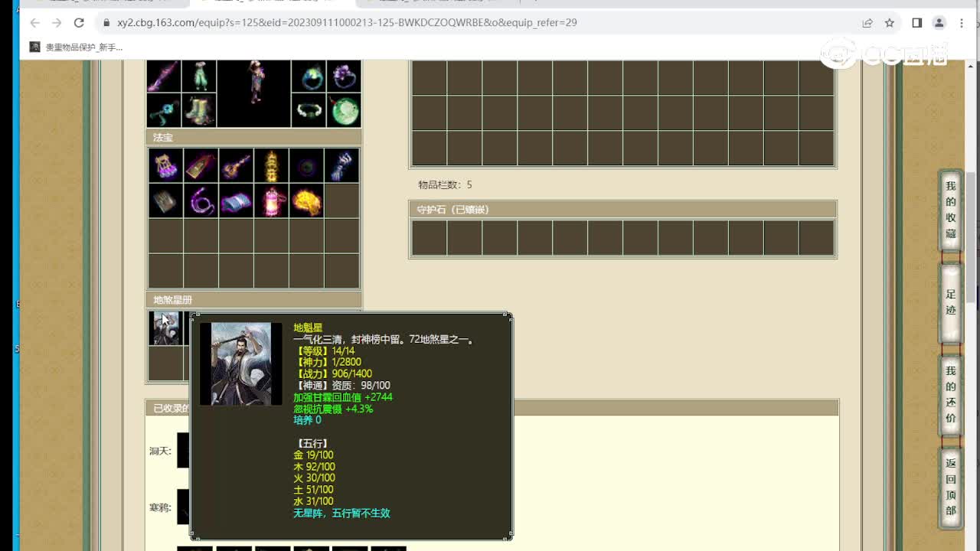Click the 地魁星 star portrait thumbnail

(165, 328)
